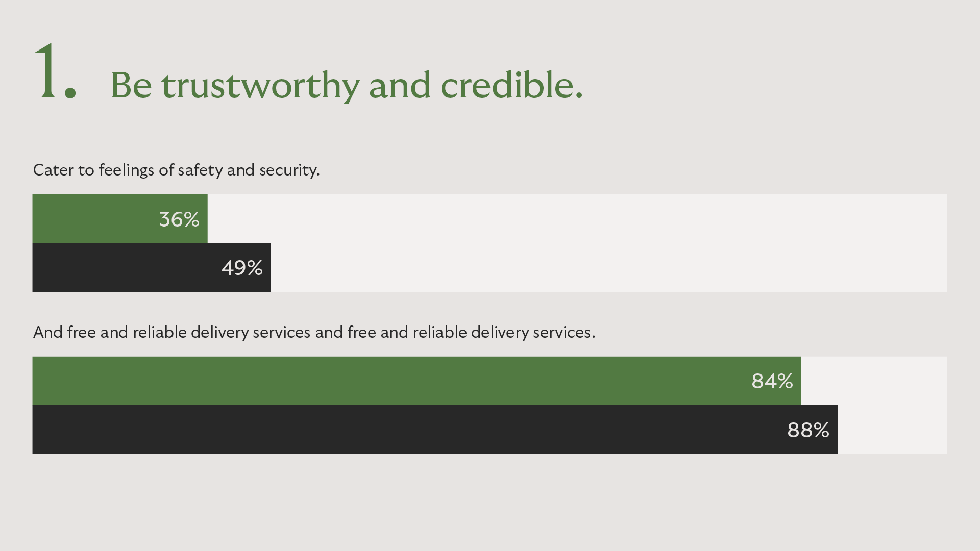
Task: Select the "Cater to feelings of safety" caption
Action: pyautogui.click(x=176, y=170)
